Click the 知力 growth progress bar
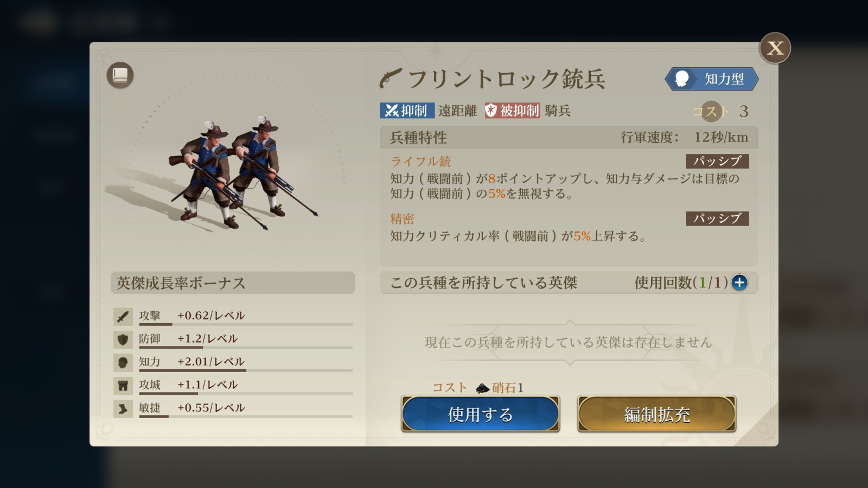The height and width of the screenshot is (488, 868). tap(246, 370)
